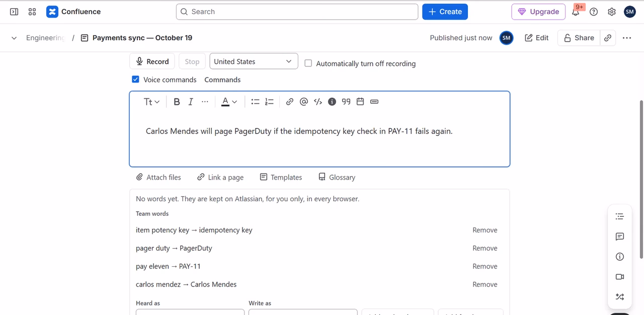
Task: Open the Commands list
Action: point(222,80)
